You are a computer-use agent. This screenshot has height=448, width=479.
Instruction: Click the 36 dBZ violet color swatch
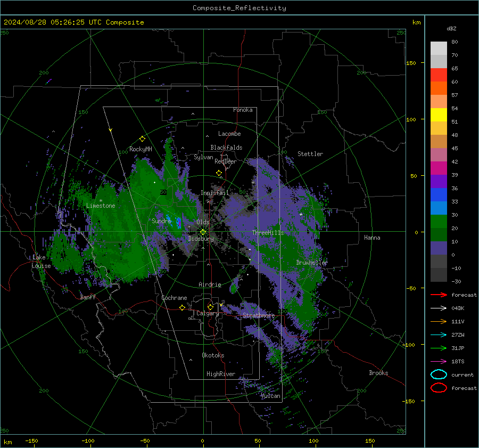(x=439, y=181)
